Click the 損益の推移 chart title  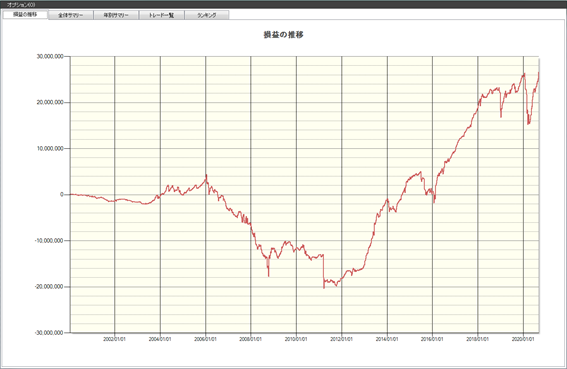pyautogui.click(x=284, y=35)
